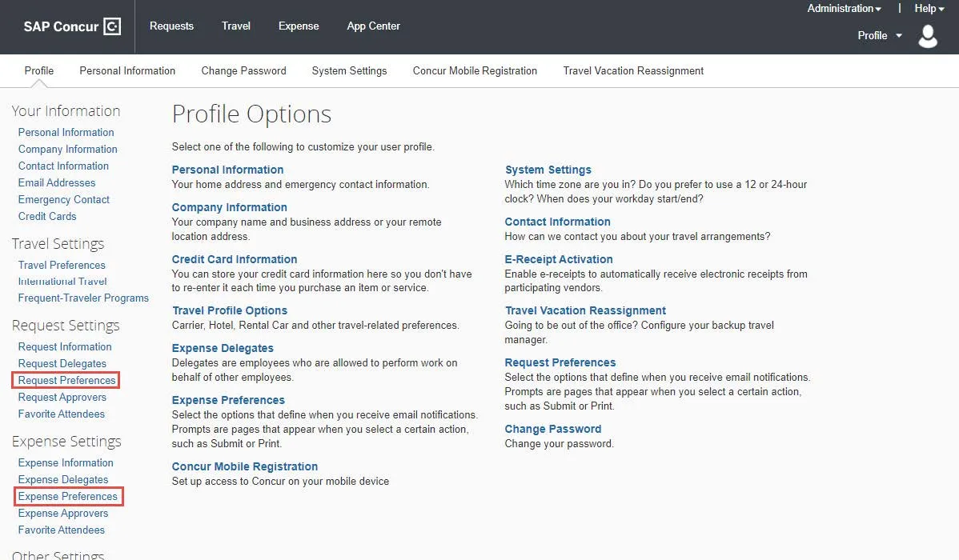The image size is (959, 560).
Task: Open Email Addresses in sidebar
Action: (56, 182)
